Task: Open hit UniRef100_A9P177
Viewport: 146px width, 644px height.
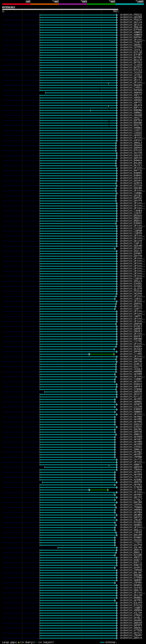Action: pyautogui.click(x=131, y=95)
